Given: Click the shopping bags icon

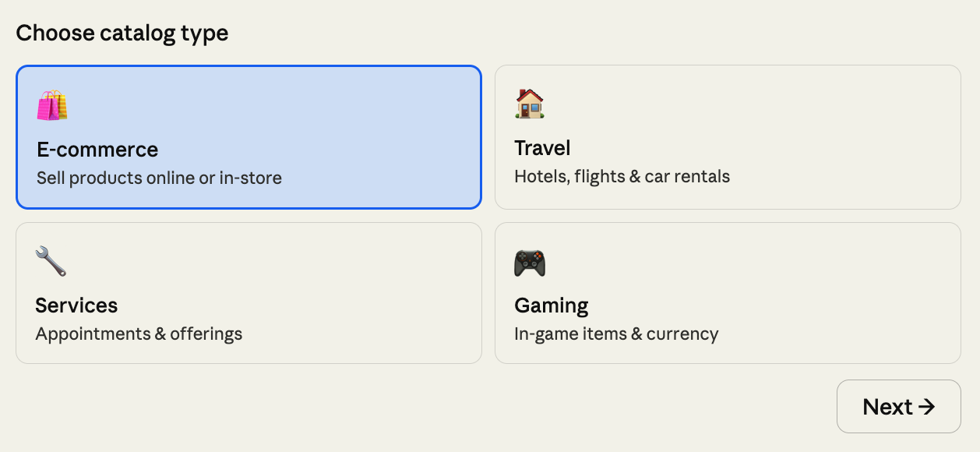Looking at the screenshot, I should (52, 105).
